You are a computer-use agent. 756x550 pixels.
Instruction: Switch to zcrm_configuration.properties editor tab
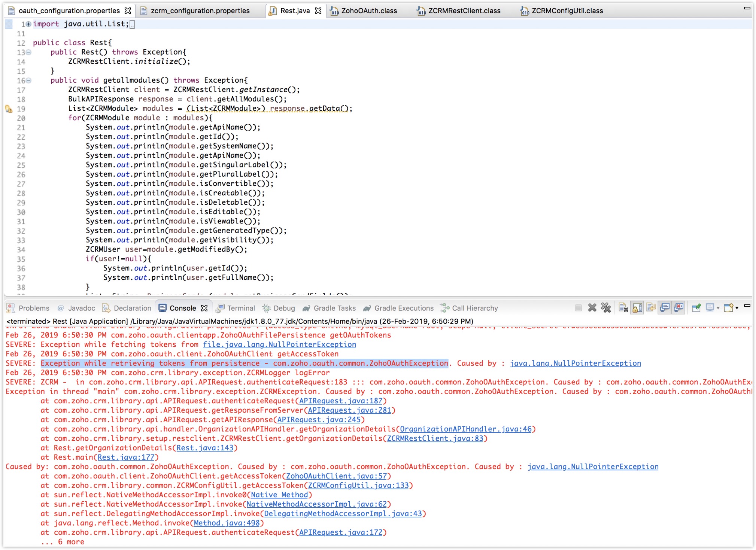pyautogui.click(x=200, y=11)
